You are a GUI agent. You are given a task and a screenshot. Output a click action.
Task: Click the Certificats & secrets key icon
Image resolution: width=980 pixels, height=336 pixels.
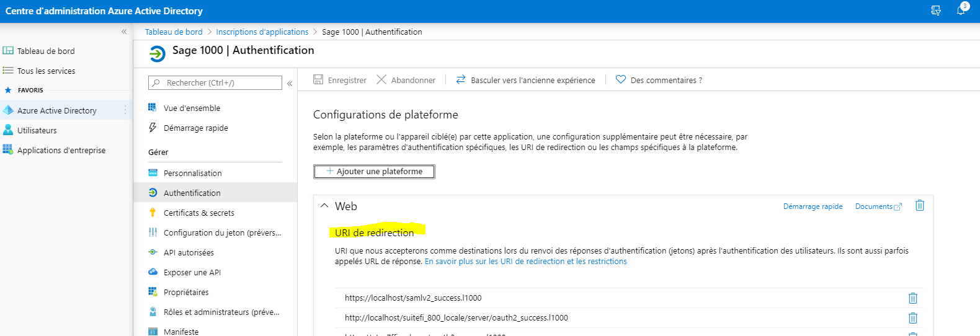(153, 213)
